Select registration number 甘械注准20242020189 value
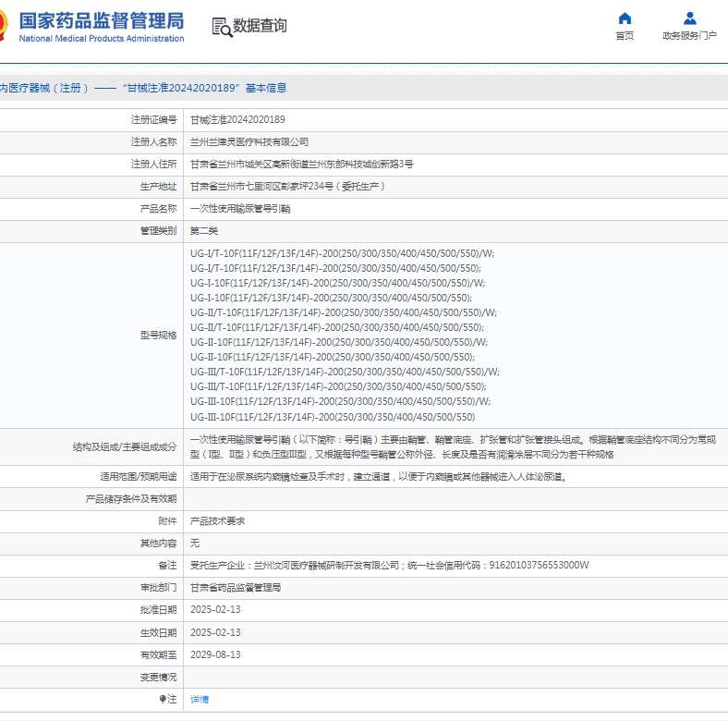Viewport: 728px width, 721px height. pos(237,120)
